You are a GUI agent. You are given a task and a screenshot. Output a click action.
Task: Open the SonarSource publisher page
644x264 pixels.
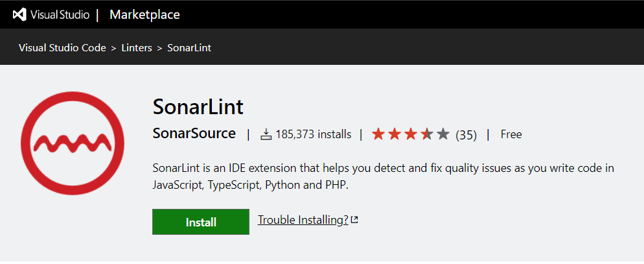click(194, 134)
